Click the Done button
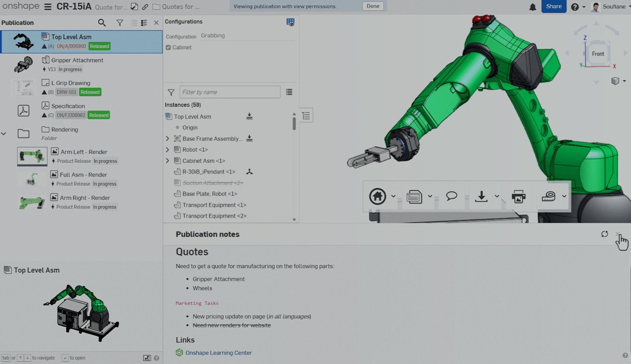 [373, 6]
